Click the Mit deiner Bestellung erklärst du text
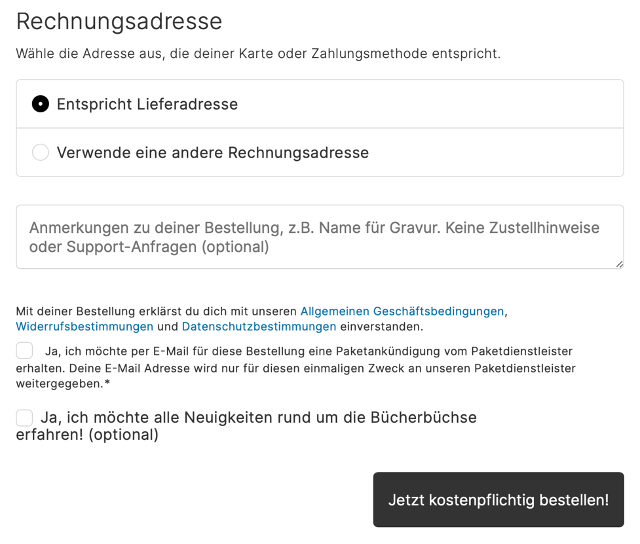 pyautogui.click(x=156, y=311)
